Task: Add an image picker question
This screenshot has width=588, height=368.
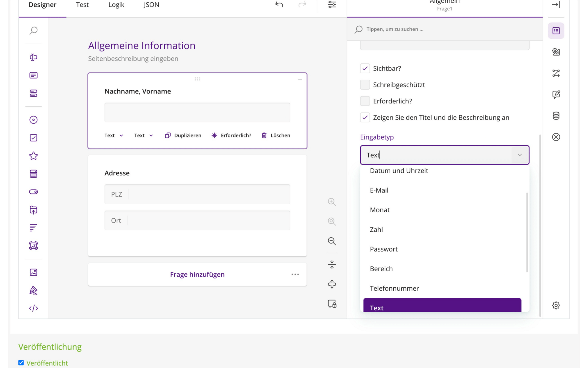Action: coord(33,246)
